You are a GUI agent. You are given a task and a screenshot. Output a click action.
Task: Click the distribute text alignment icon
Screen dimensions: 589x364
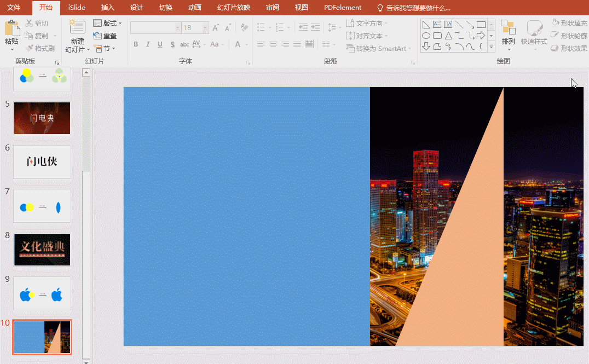[x=309, y=44]
